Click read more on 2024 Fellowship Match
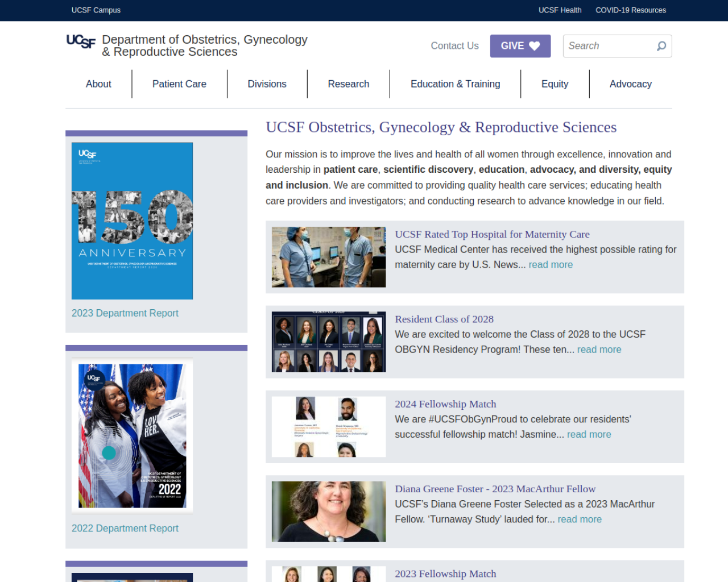 [589, 434]
